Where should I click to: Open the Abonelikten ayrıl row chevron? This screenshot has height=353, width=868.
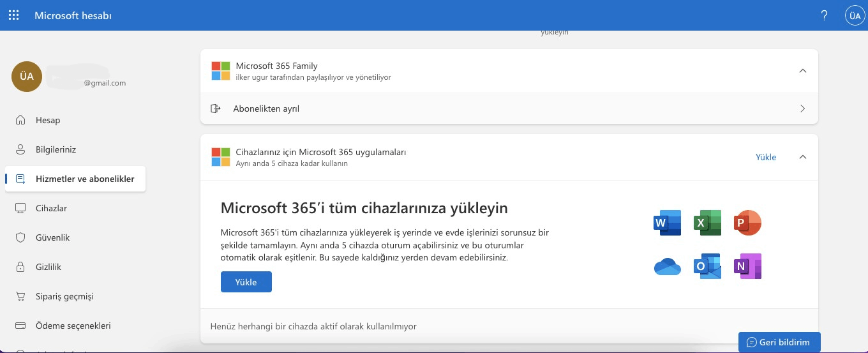pos(803,109)
